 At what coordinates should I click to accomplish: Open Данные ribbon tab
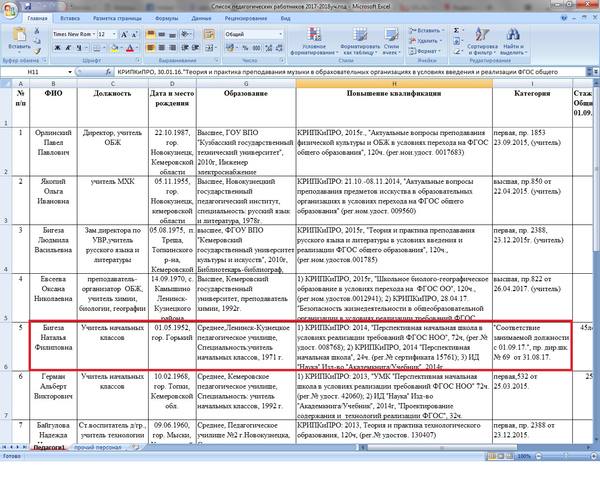point(201,18)
